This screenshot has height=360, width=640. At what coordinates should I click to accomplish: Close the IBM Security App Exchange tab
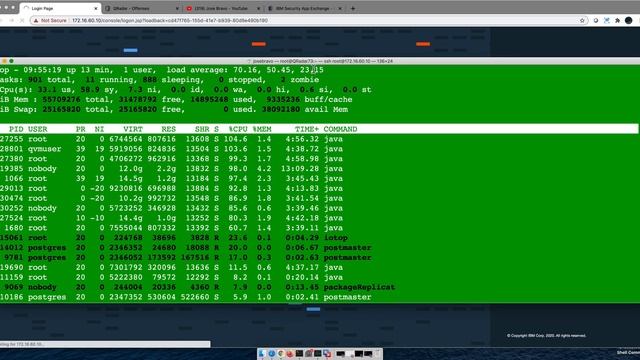[x=340, y=8]
